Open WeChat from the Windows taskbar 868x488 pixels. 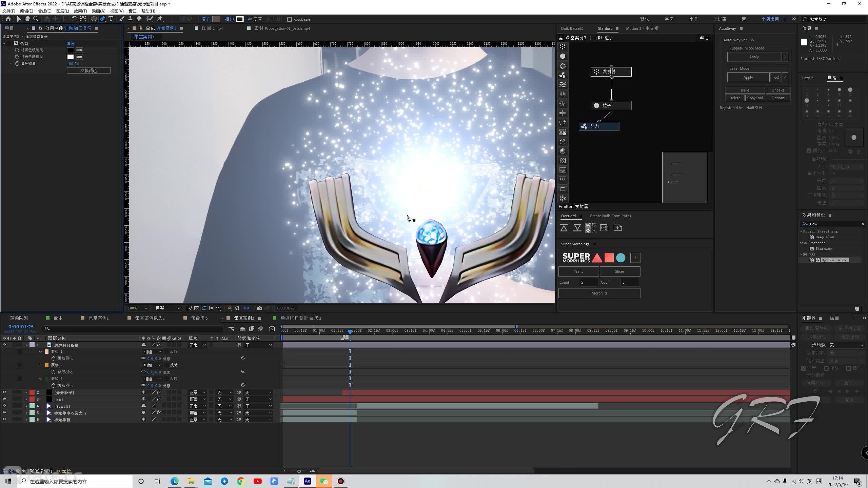coord(324,481)
